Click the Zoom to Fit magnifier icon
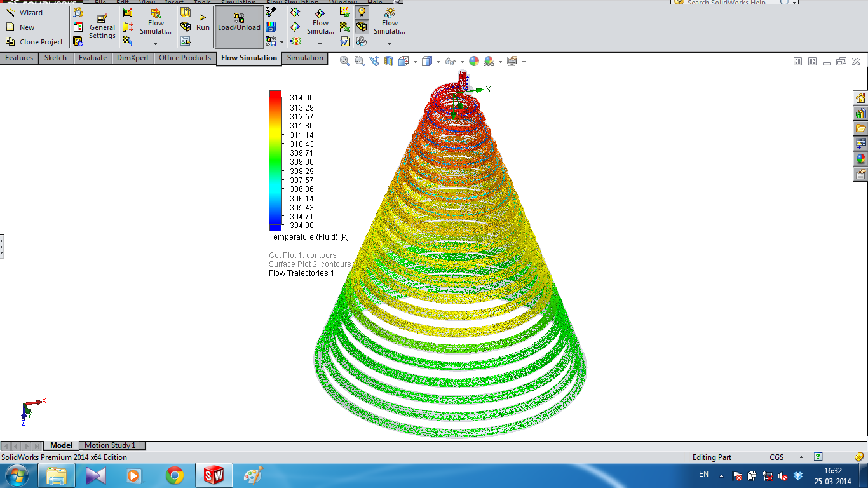Image resolution: width=868 pixels, height=488 pixels. tap(345, 61)
